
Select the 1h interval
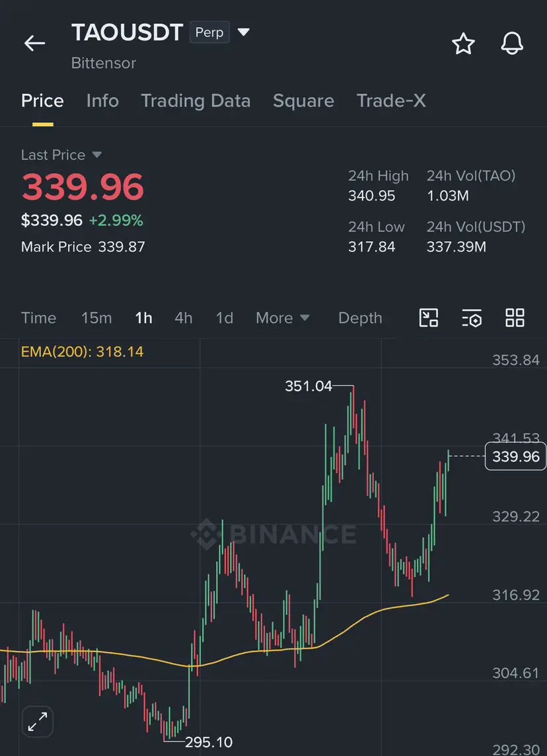coord(143,319)
